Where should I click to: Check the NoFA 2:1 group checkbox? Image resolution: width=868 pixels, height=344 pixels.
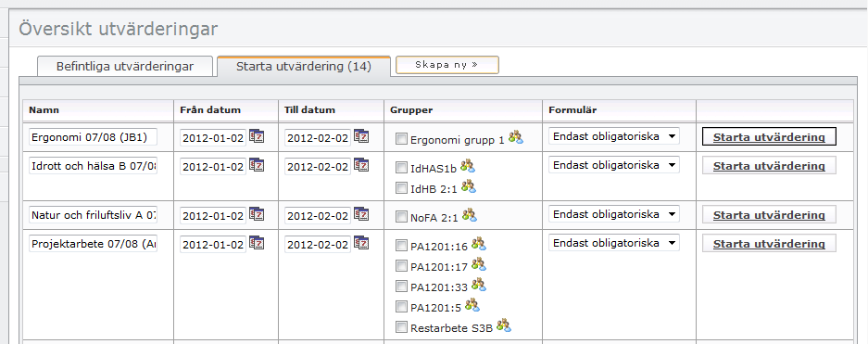[401, 217]
